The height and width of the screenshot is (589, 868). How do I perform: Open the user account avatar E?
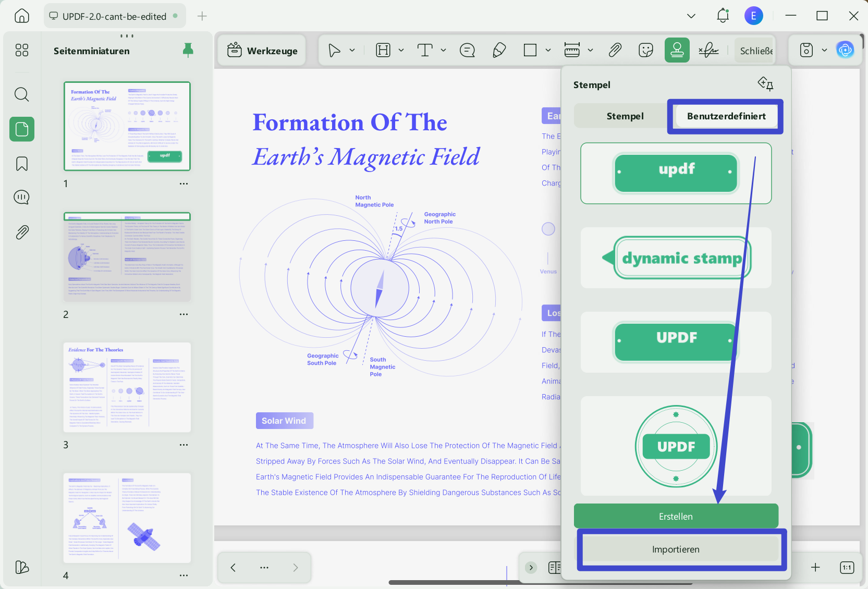click(x=753, y=16)
